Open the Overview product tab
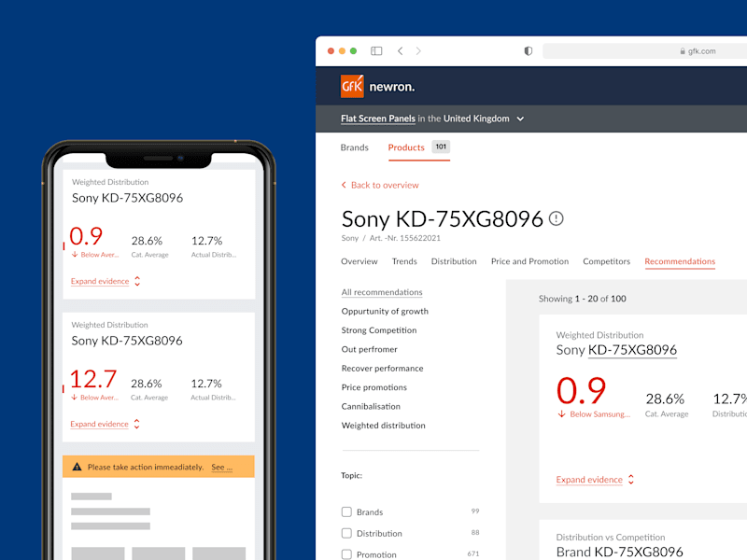 359,261
